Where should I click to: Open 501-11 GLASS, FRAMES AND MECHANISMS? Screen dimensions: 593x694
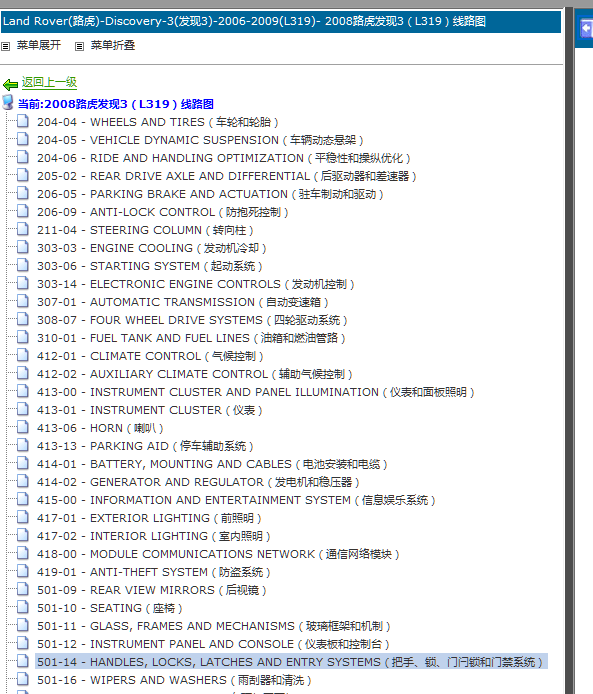pyautogui.click(x=214, y=626)
